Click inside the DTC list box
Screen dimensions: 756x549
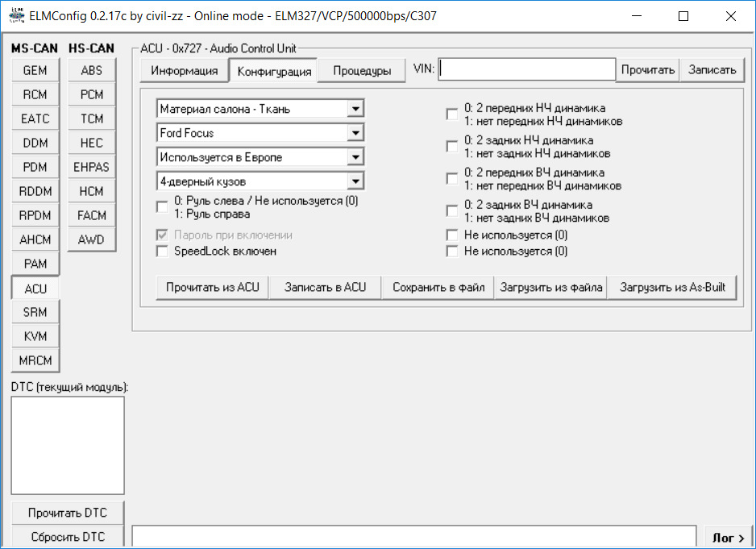pos(68,445)
